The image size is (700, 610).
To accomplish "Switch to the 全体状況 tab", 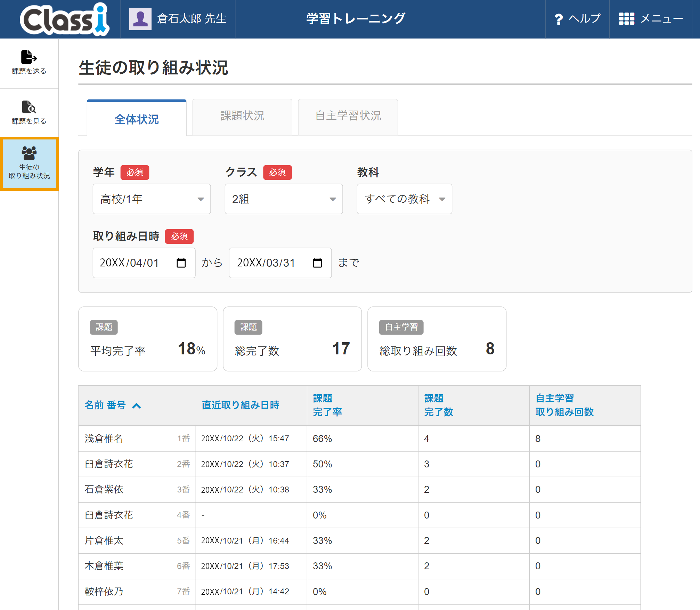I will click(x=137, y=118).
